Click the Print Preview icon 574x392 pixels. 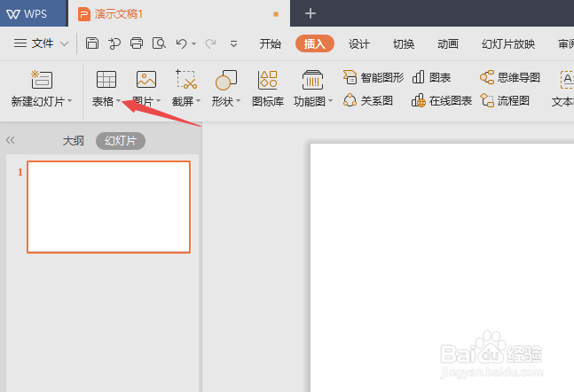[159, 43]
